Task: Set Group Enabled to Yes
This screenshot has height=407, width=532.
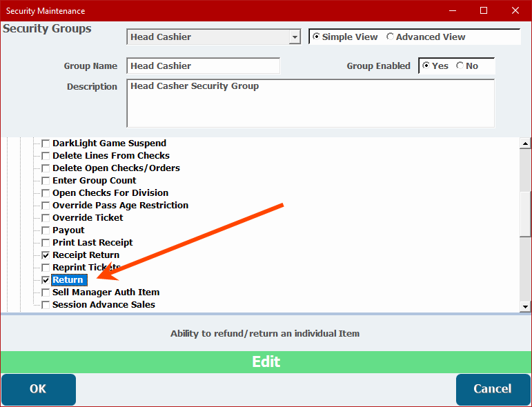Action: pyautogui.click(x=426, y=66)
